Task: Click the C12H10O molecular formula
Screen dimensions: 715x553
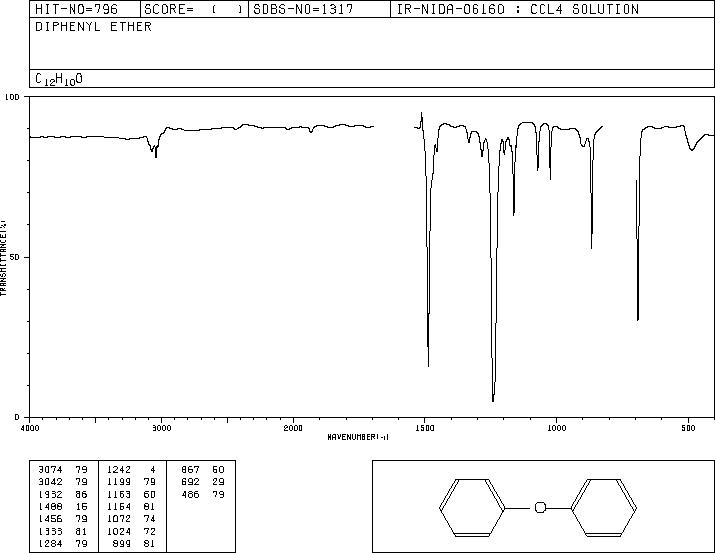Action: [59, 79]
